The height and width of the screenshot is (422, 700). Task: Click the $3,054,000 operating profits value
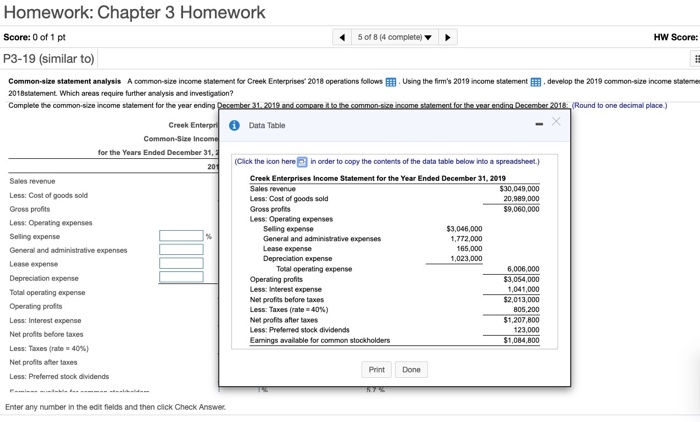coord(521,280)
